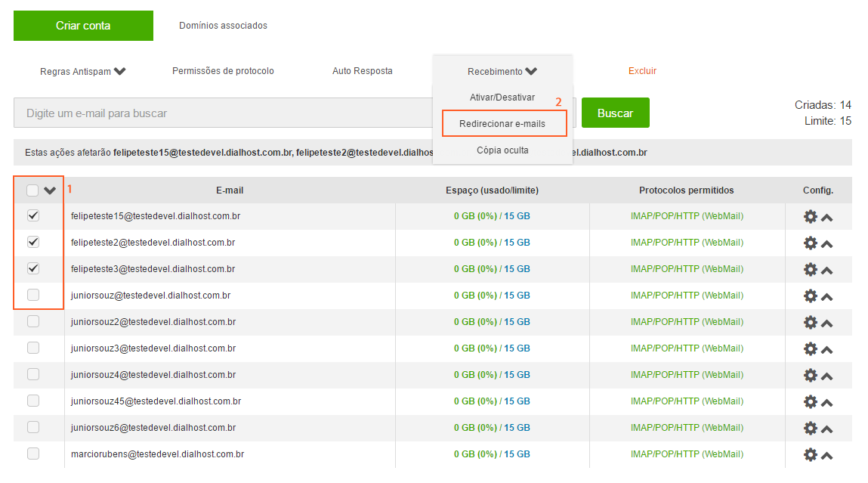This screenshot has width=868, height=483.
Task: Open Auto Resposta action
Action: tap(363, 71)
